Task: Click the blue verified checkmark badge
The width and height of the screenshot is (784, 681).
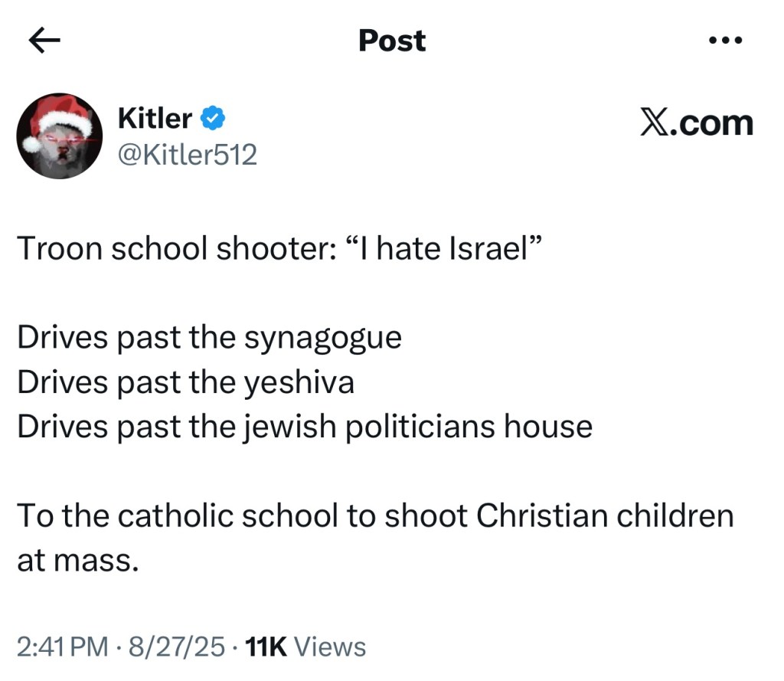Action: pos(212,119)
